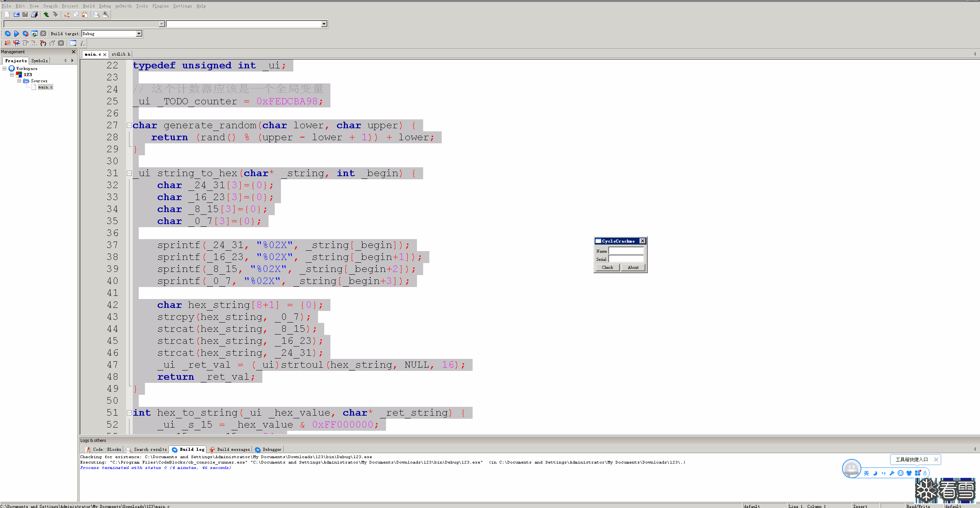Click the About button in CycleCrackme
Screen dimensions: 980x508
633,267
